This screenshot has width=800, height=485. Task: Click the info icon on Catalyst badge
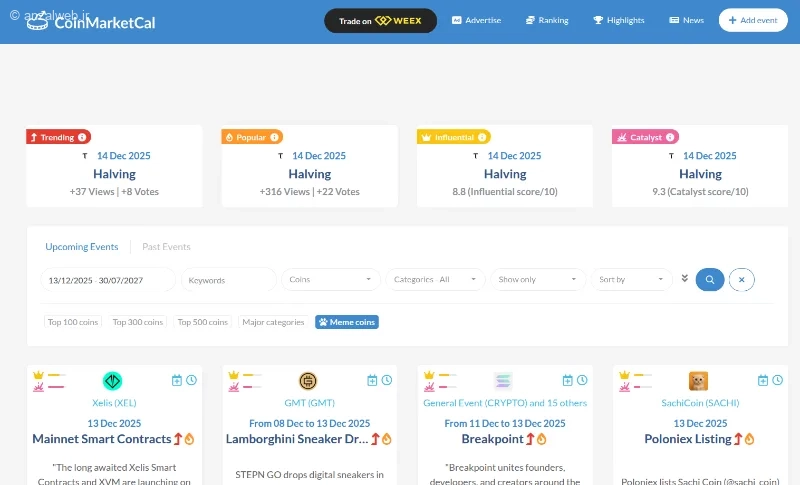[670, 137]
